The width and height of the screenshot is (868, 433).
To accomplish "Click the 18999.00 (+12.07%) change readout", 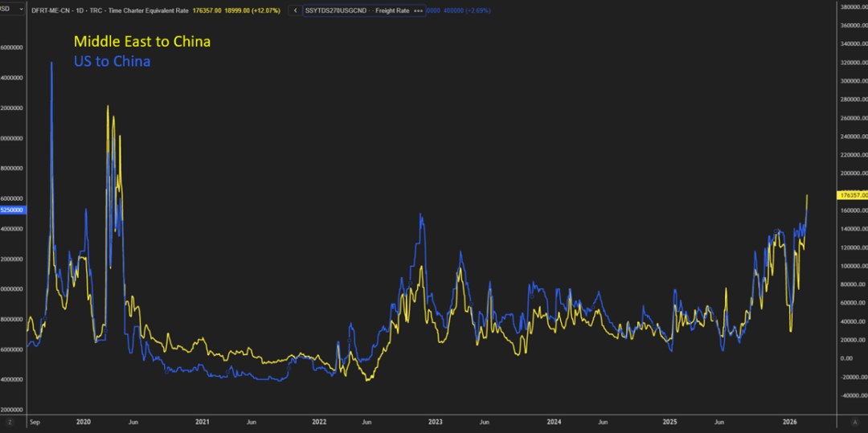I will point(252,10).
